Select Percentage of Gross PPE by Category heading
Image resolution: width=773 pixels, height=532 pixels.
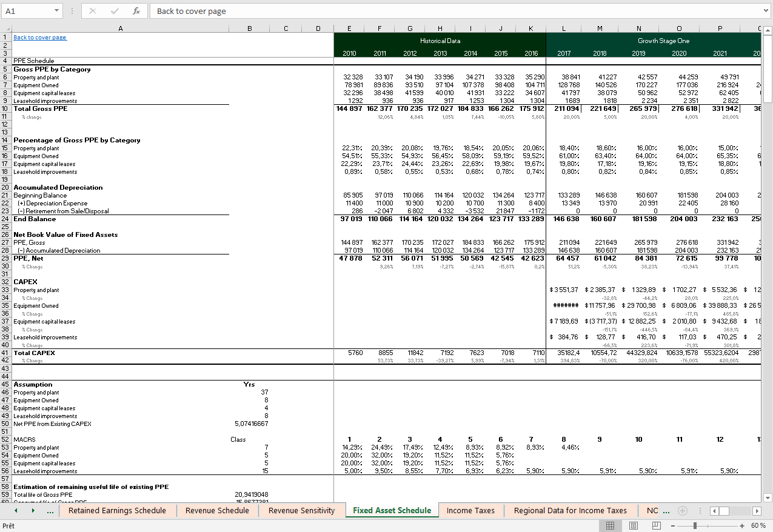pos(77,140)
